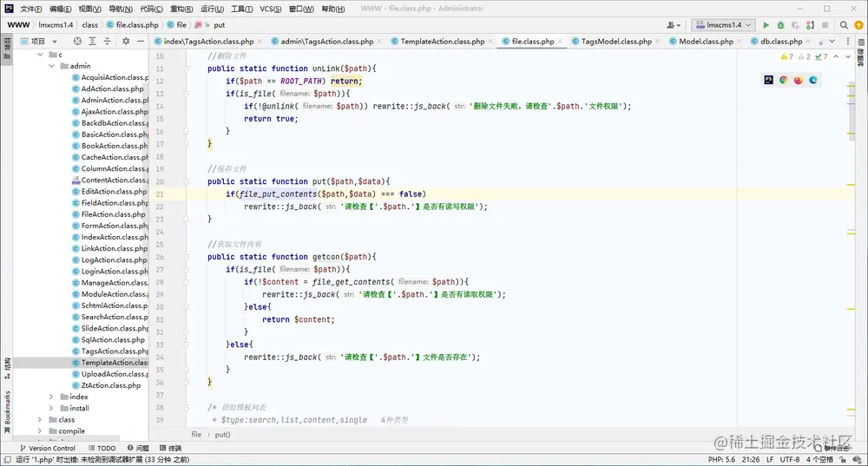Toggle the Bookmarks tool window

pyautogui.click(x=7, y=410)
